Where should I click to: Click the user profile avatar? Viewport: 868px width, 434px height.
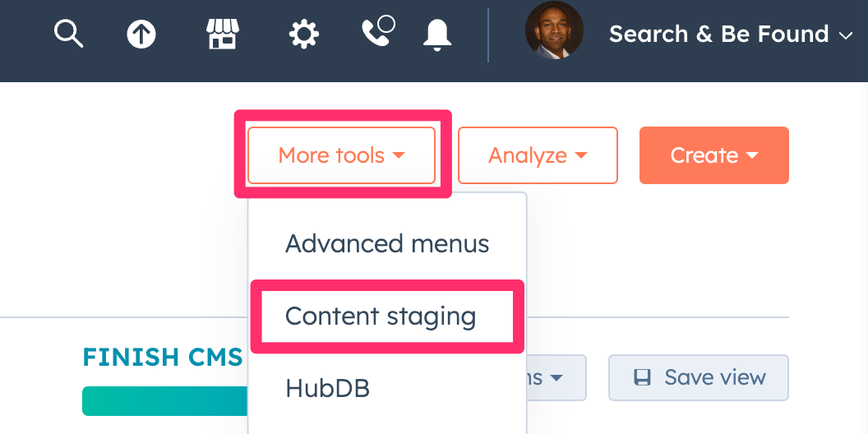pos(554,30)
